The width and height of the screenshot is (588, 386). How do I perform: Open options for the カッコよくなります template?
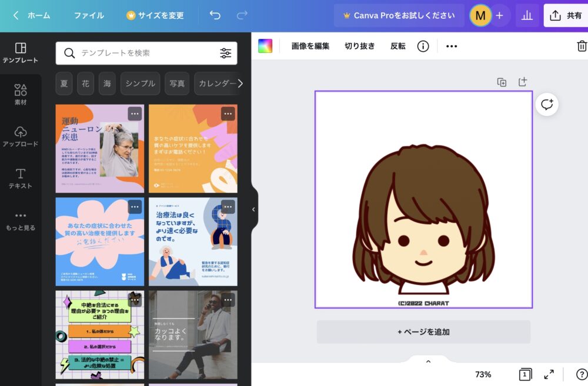tap(228, 300)
